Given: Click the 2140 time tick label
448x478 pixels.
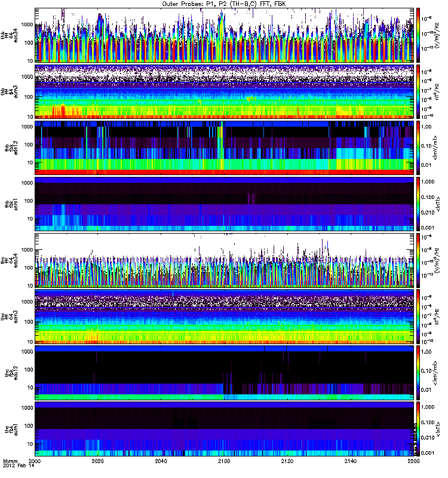Looking at the screenshot, I should click(350, 461).
